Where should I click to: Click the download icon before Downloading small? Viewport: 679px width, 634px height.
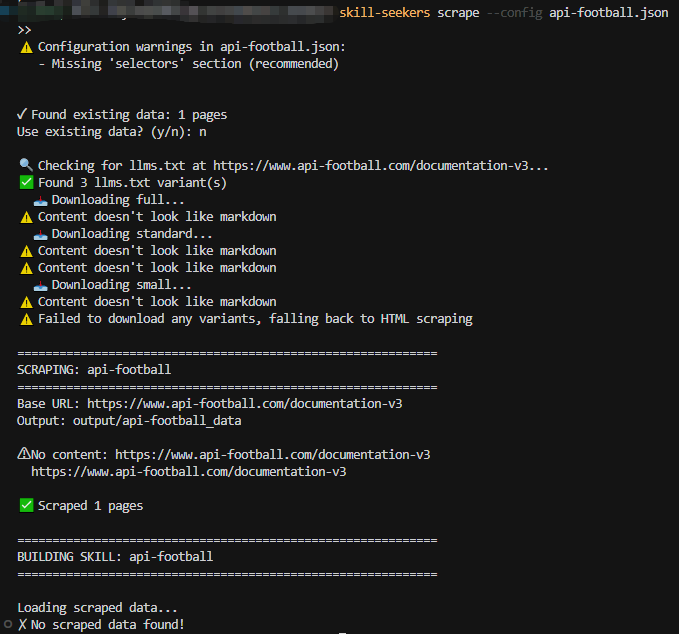coord(40,285)
